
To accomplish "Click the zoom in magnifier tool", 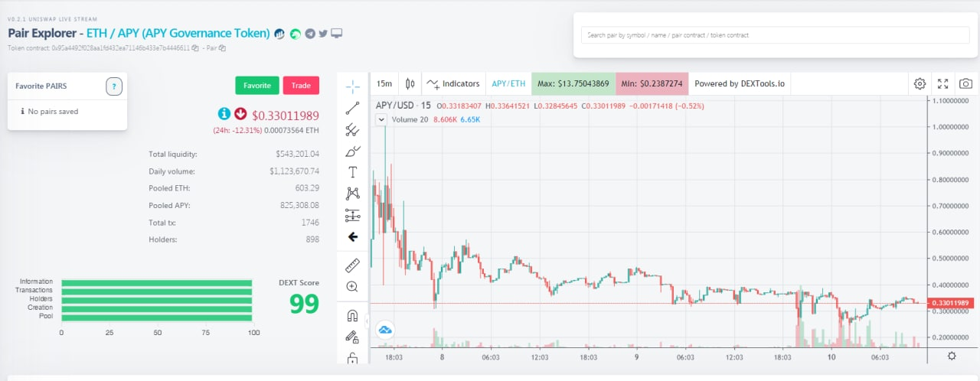I will [353, 287].
